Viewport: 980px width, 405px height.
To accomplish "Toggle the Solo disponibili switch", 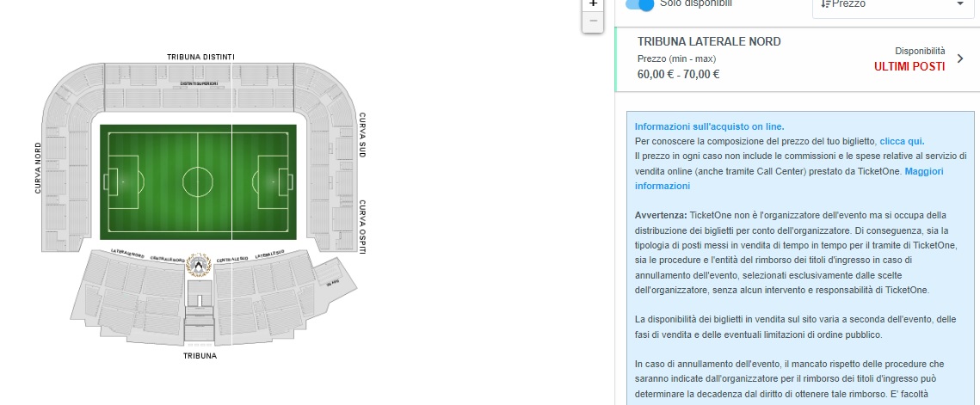I will tap(639, 4).
